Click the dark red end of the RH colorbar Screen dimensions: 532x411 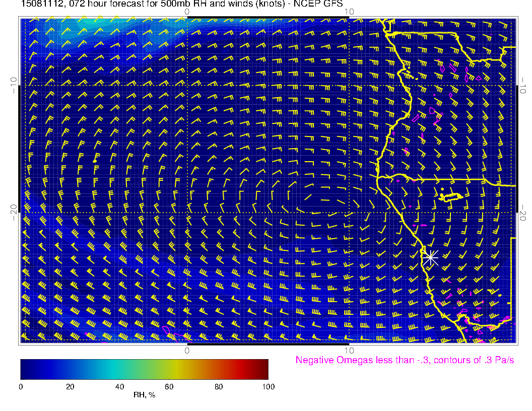(x=263, y=369)
